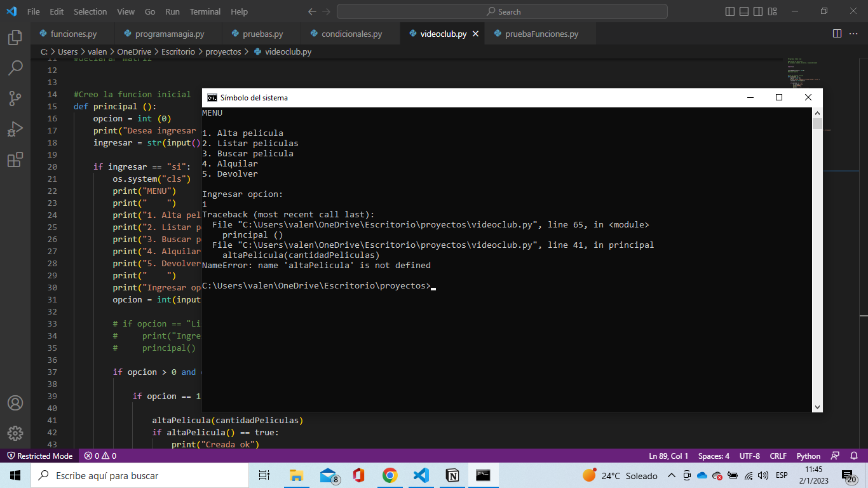
Task: Select the OneDrive breadcrumb segment
Action: (134, 52)
